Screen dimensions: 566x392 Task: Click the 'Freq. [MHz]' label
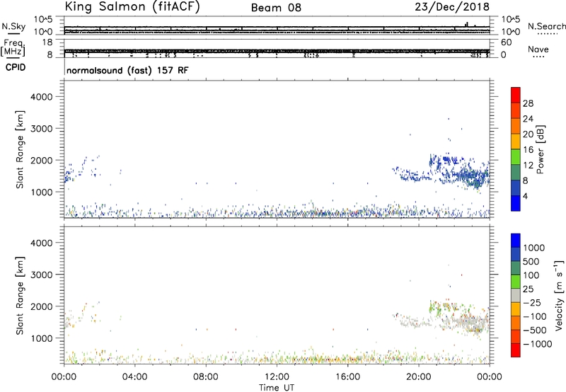tap(13, 48)
